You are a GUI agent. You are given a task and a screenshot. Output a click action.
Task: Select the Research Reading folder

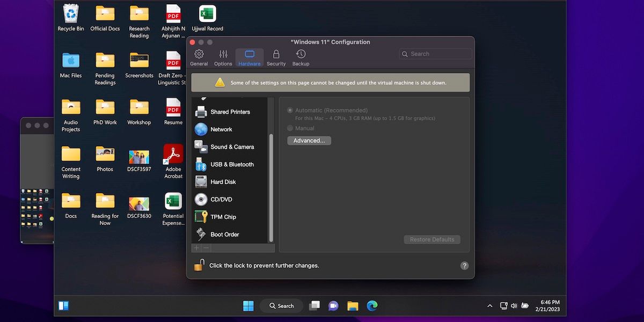139,21
